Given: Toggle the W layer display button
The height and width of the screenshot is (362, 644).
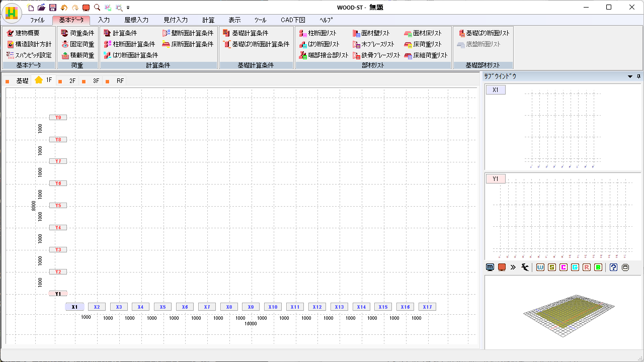Looking at the screenshot, I should (540, 267).
